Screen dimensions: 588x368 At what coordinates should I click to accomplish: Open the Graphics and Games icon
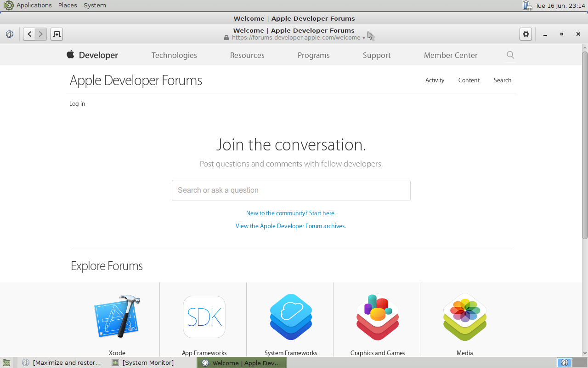378,317
